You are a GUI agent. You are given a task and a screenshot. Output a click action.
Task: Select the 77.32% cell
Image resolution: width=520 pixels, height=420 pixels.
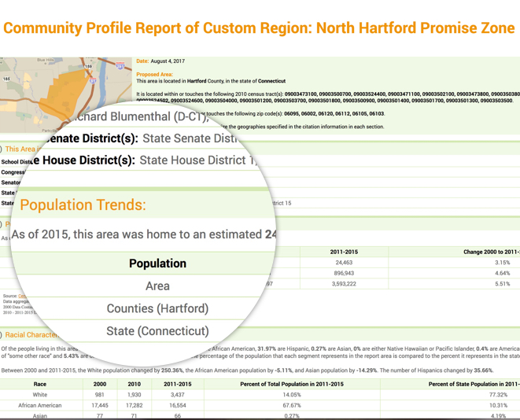pyautogui.click(x=499, y=395)
